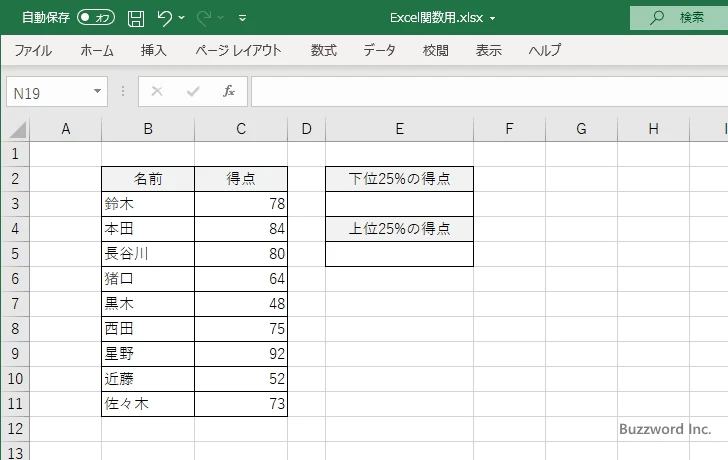
Task: Click the Enter checkmark icon in formula bar
Action: [193, 91]
